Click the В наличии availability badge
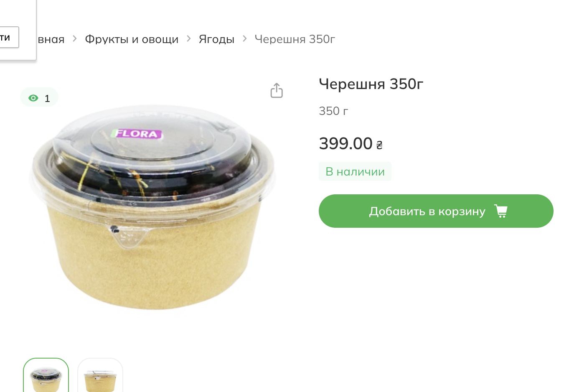Viewport: 569px width, 392px height. coord(355,171)
